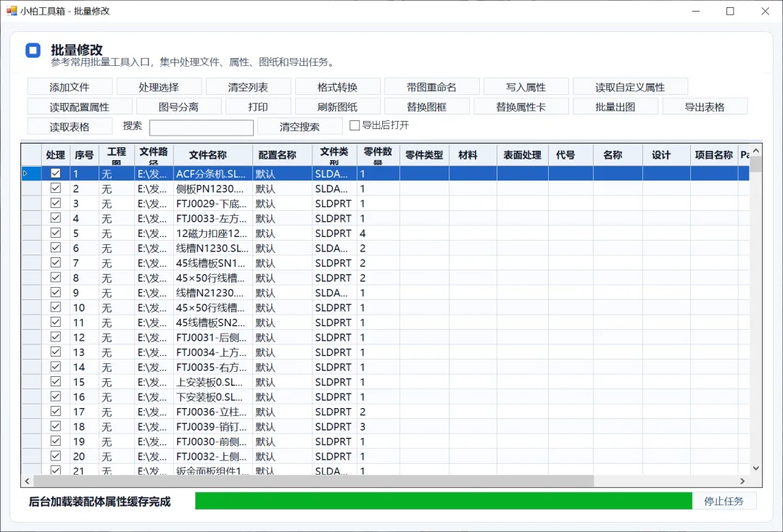Viewport: 783px width, 532px height.
Task: Click the vertical scrollbar down arrow
Action: pyautogui.click(x=755, y=468)
